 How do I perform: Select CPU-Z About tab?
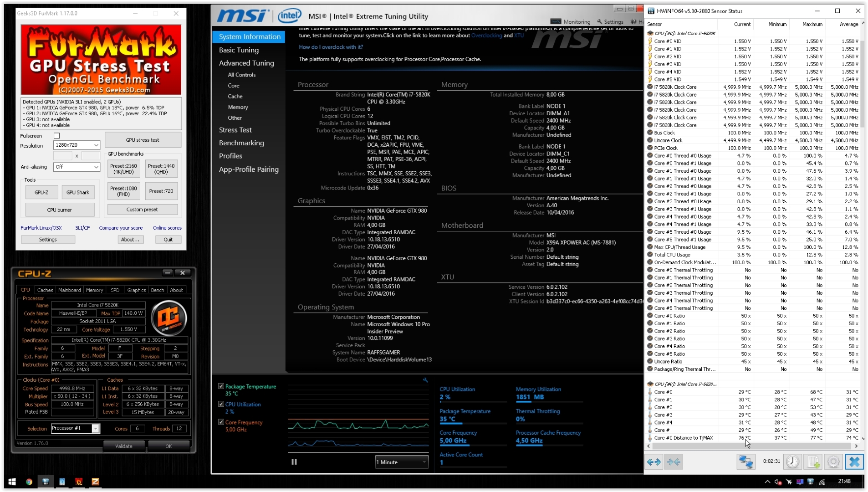click(x=176, y=290)
